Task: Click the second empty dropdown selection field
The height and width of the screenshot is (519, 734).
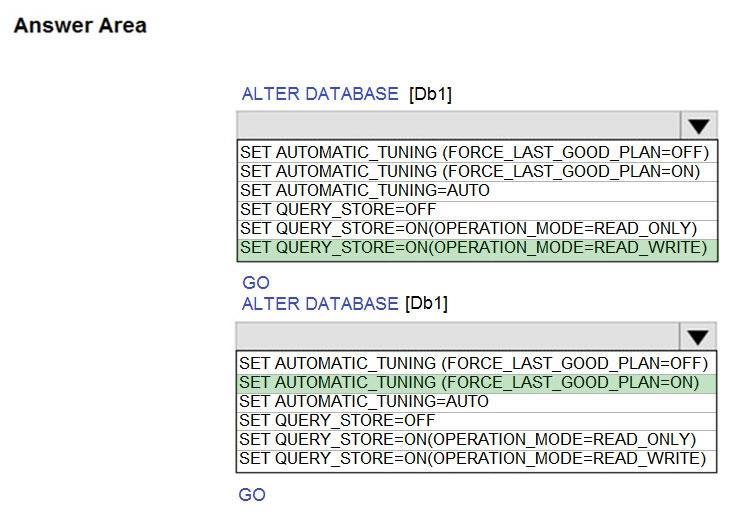Action: click(x=458, y=336)
